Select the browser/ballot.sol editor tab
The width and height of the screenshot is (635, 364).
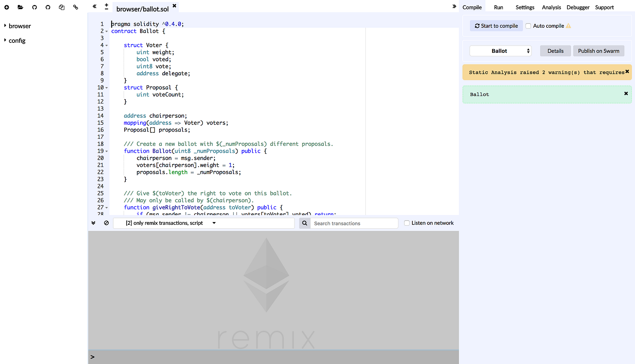[x=142, y=9]
